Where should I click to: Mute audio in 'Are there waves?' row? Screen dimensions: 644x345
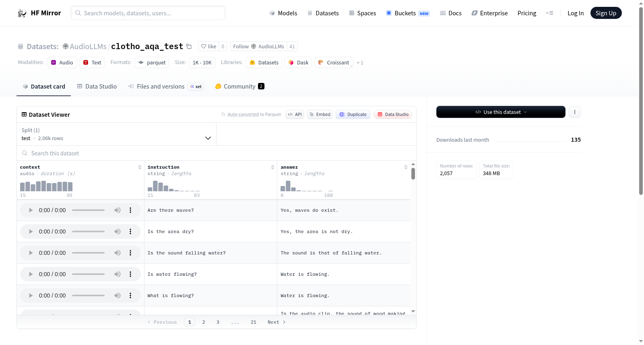(117, 210)
